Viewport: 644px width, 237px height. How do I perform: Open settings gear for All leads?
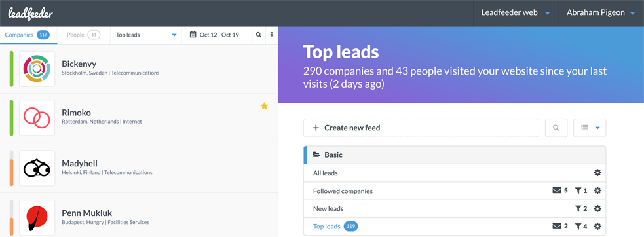[597, 173]
